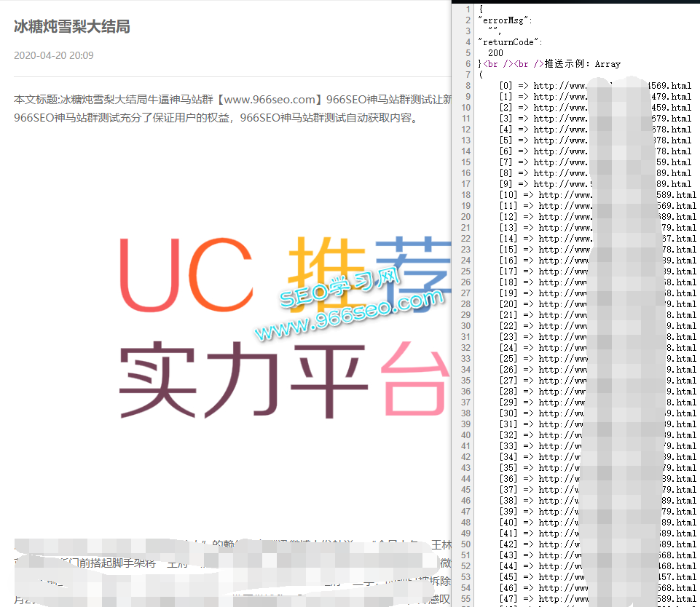
Task: Select array entry [1] ending in 479.html
Action: [595, 96]
